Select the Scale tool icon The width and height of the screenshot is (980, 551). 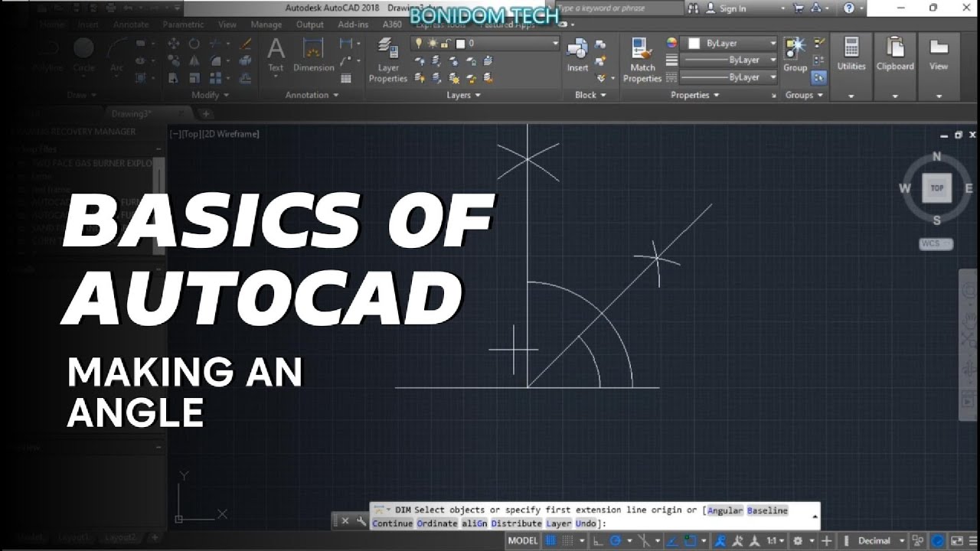click(x=194, y=77)
